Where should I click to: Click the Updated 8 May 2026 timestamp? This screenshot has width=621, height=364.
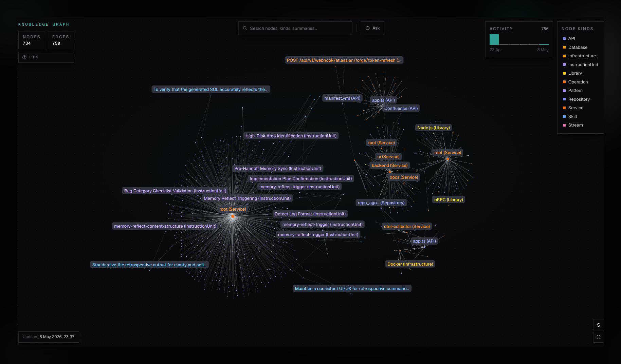(x=49, y=337)
